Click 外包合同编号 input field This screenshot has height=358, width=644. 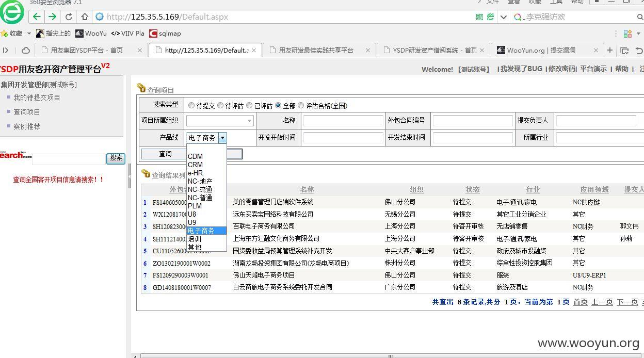[x=473, y=121]
